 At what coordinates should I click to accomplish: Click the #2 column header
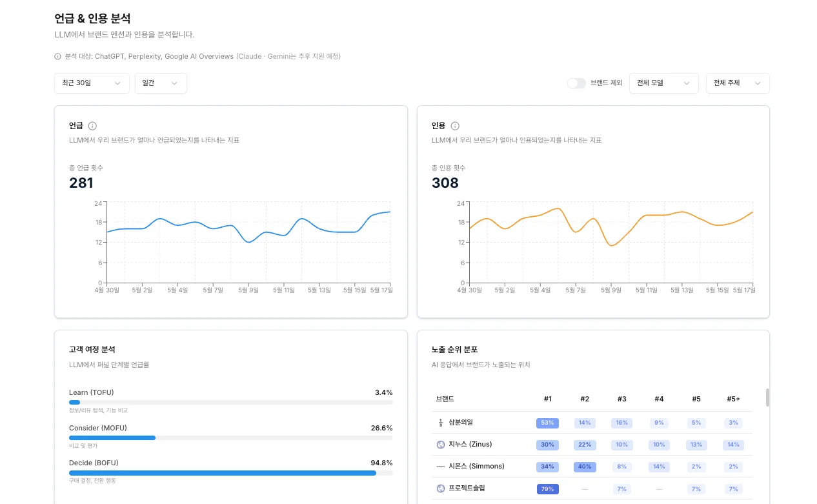pos(585,399)
